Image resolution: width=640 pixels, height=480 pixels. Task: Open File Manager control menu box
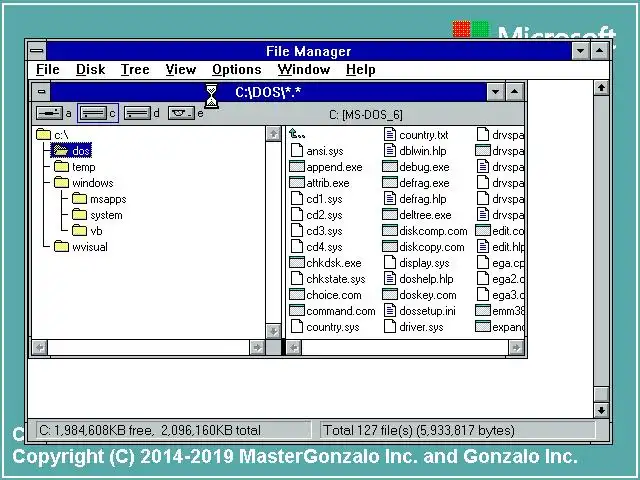pyautogui.click(x=37, y=51)
